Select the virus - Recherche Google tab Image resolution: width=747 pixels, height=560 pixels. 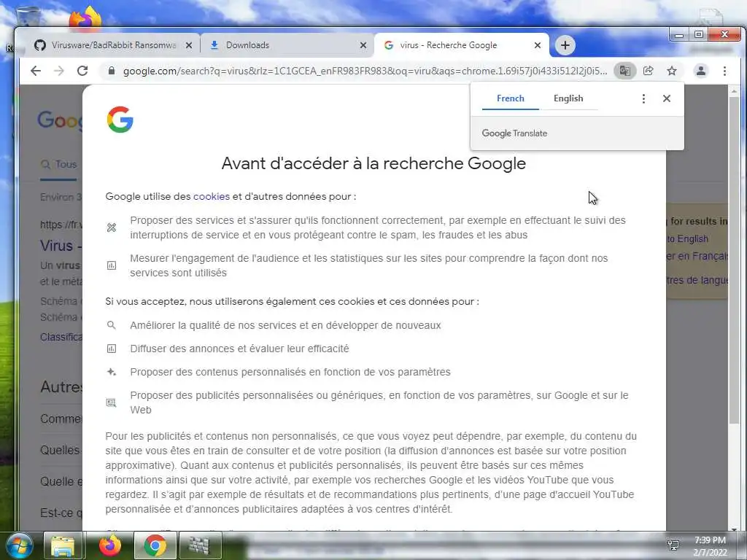click(461, 45)
